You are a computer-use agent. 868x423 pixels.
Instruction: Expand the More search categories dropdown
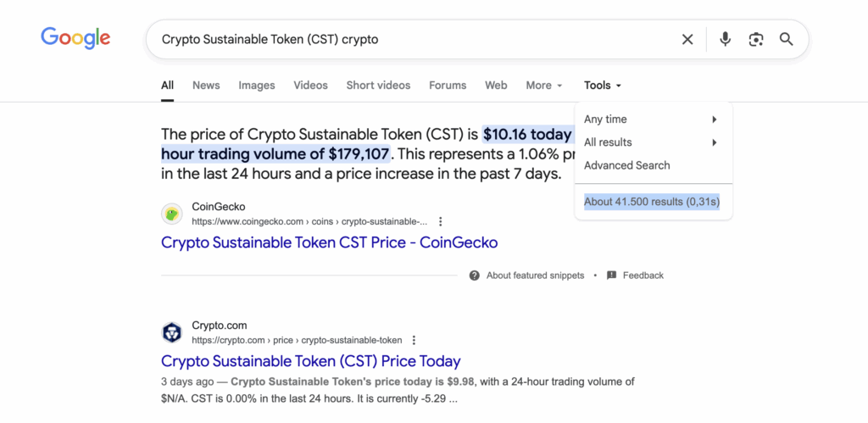[x=544, y=86]
